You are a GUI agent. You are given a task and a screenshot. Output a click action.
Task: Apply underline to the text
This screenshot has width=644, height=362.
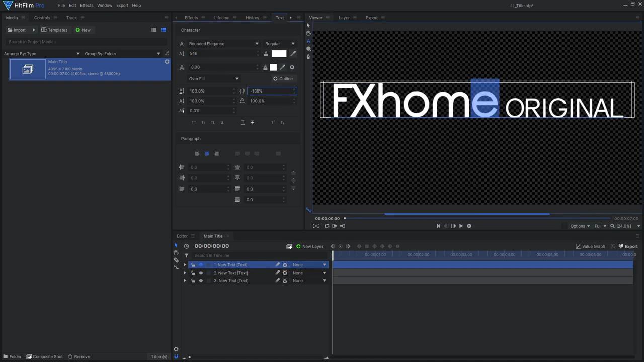coord(243,122)
